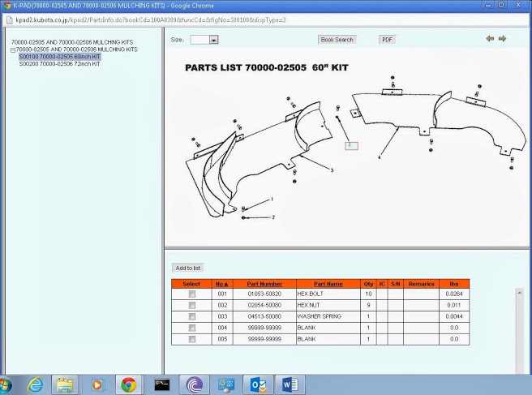The image size is (532, 395).
Task: Go to previous figure with left arrow
Action: pos(490,39)
